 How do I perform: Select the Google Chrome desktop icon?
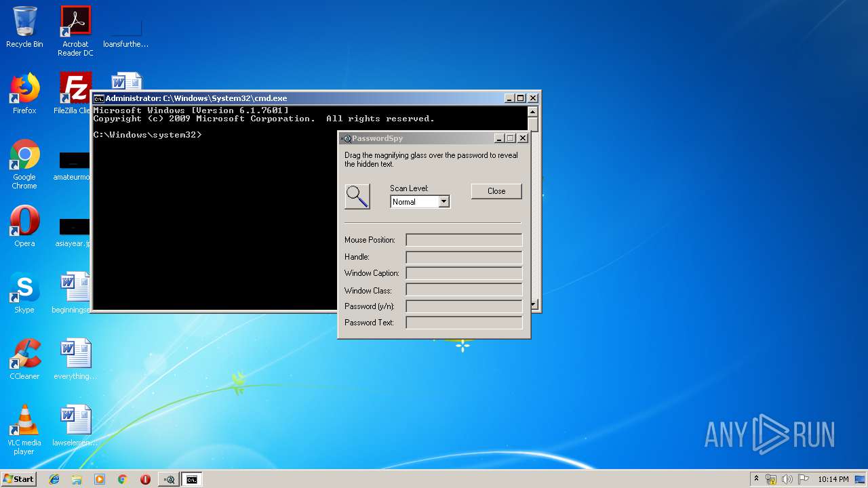click(x=24, y=164)
